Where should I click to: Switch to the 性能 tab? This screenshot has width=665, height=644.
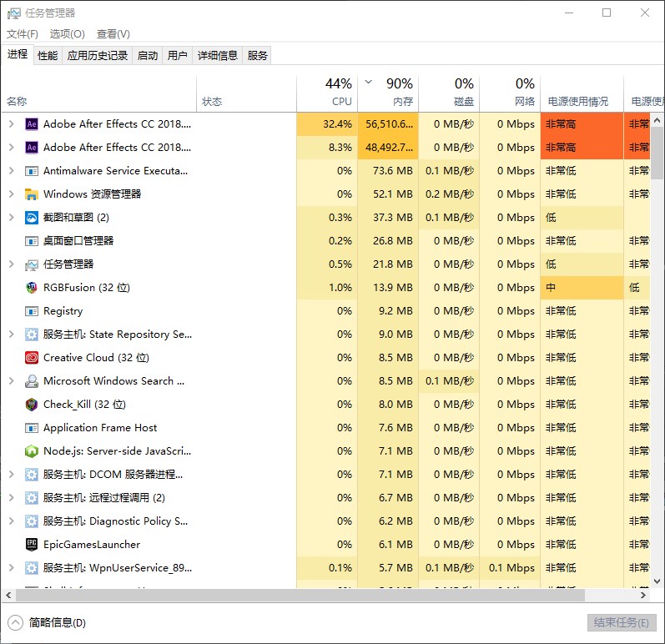pyautogui.click(x=48, y=56)
